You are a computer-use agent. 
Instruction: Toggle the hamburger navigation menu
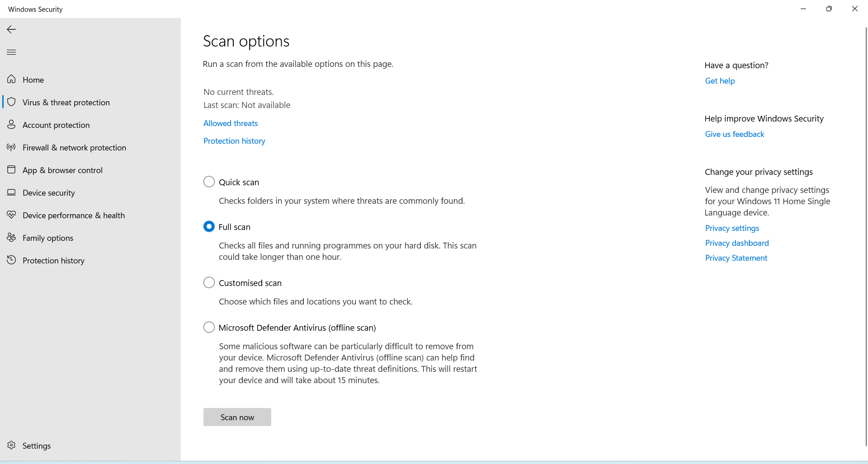11,52
